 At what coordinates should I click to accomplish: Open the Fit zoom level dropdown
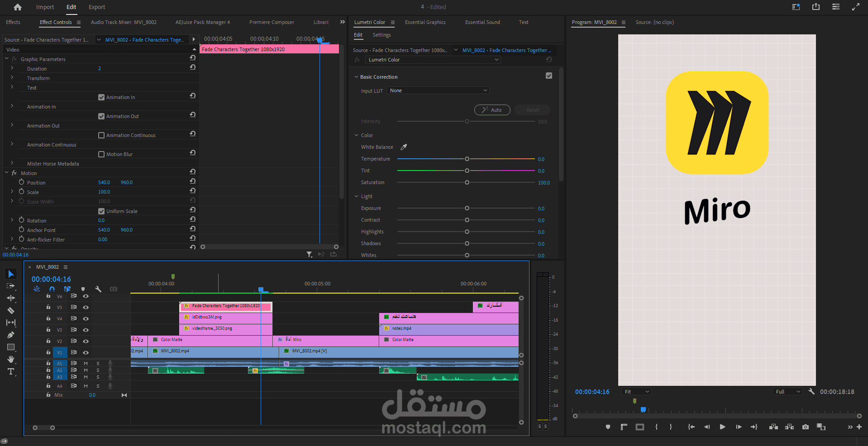click(637, 392)
